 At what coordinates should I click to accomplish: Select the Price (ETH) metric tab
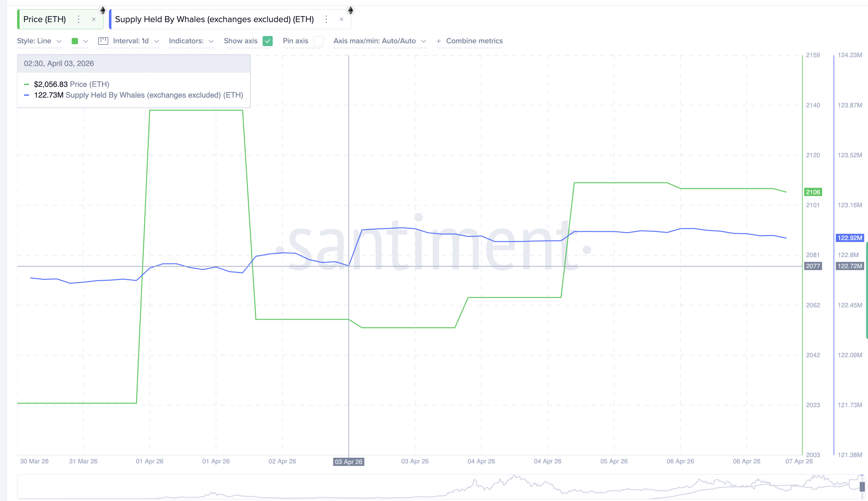click(45, 19)
